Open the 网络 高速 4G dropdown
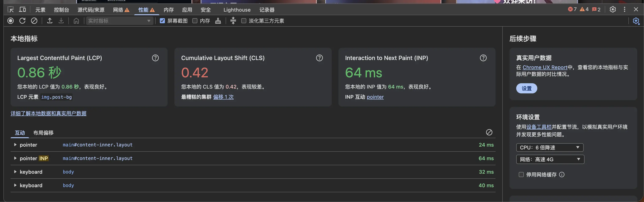 (x=550, y=159)
